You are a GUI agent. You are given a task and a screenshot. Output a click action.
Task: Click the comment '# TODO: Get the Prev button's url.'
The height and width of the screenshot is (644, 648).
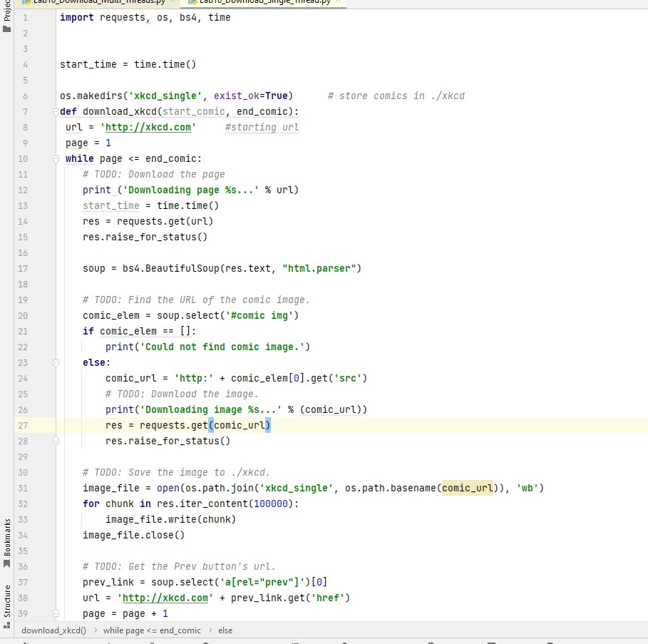(179, 567)
